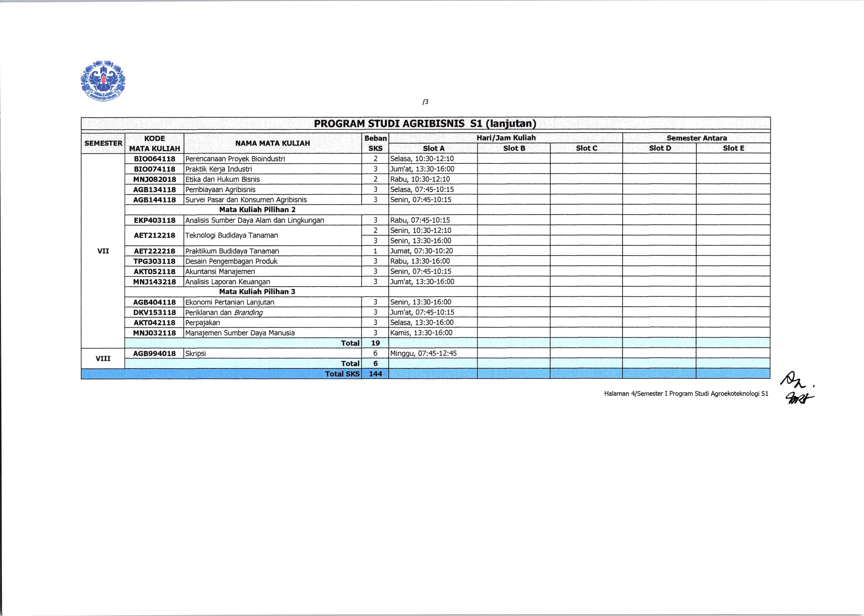Select Slot A column header
This screenshot has height=616, width=864.
pos(433,148)
